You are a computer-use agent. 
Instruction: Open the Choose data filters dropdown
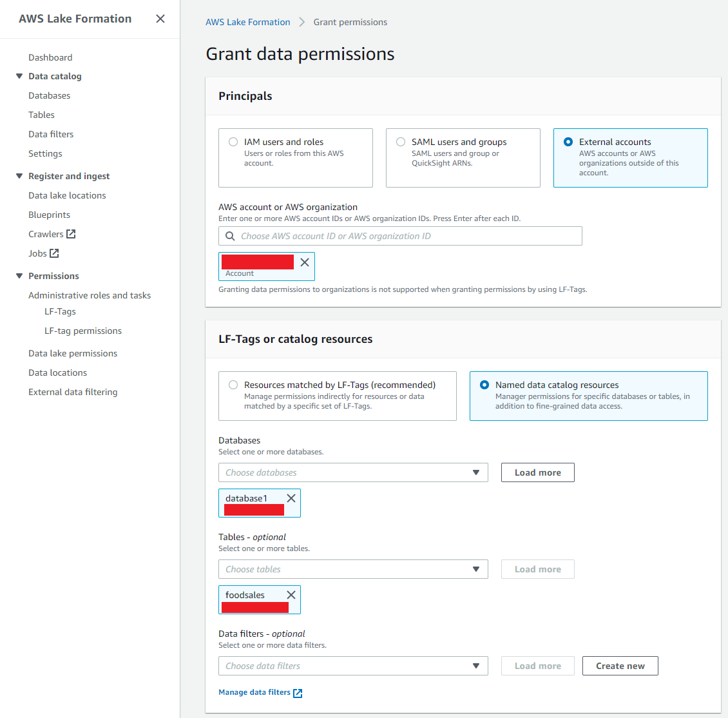pos(353,666)
